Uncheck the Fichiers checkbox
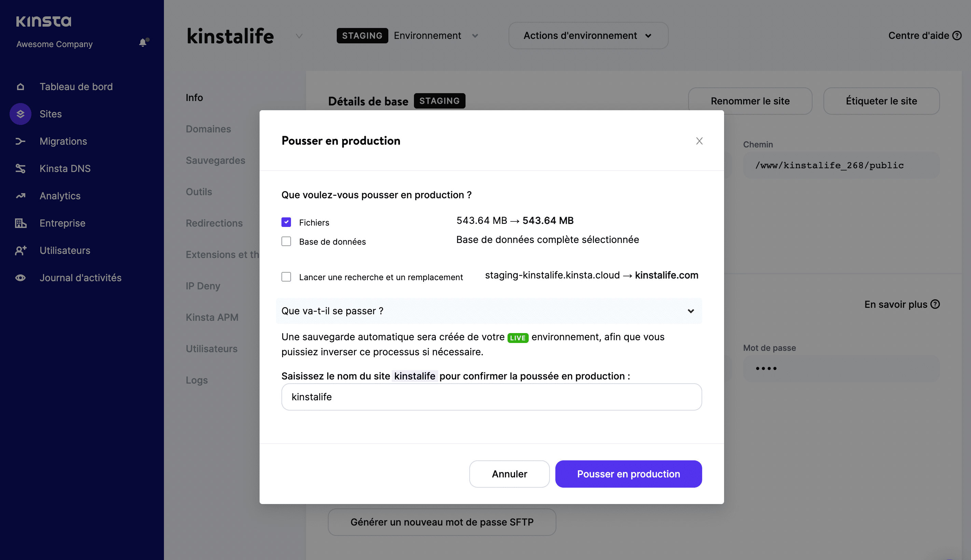The height and width of the screenshot is (560, 971). (x=286, y=222)
